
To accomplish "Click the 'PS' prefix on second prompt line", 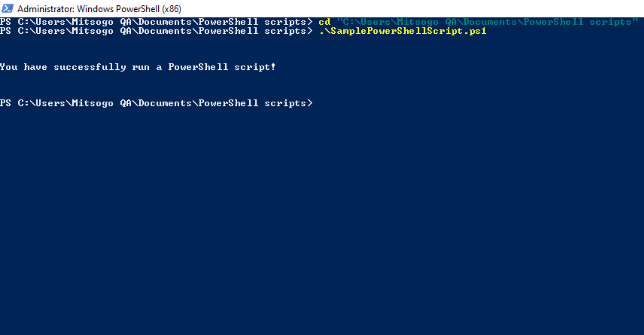I will (x=5, y=31).
